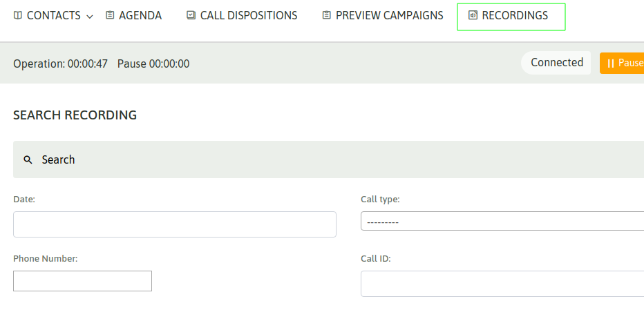Click the Preview Campaigns clipboard icon
This screenshot has width=644, height=310.
pyautogui.click(x=326, y=15)
